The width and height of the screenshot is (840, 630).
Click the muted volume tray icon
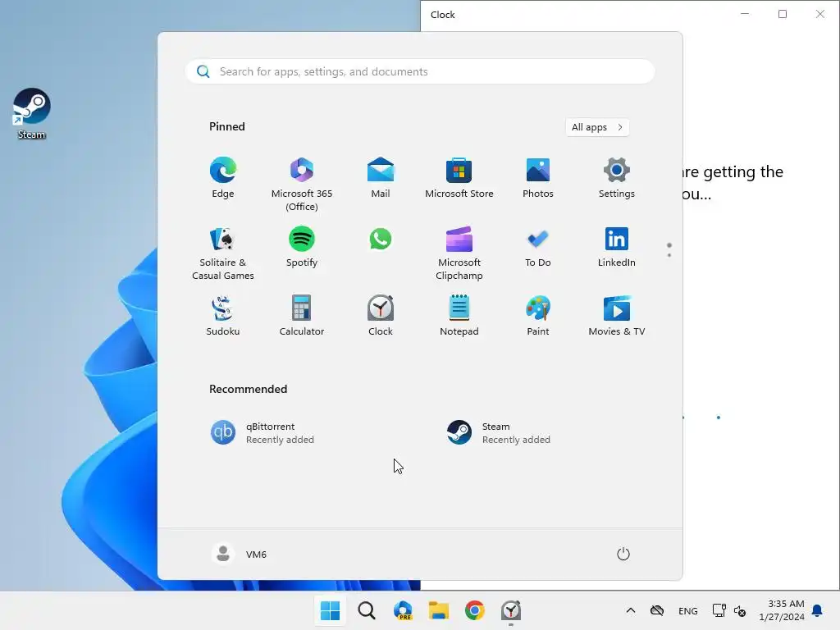point(740,610)
